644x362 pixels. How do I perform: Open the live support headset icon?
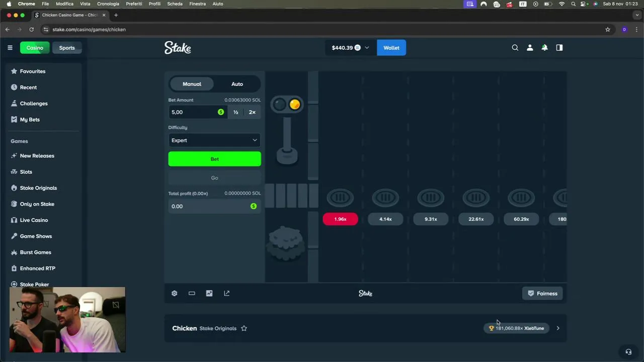[628, 352]
